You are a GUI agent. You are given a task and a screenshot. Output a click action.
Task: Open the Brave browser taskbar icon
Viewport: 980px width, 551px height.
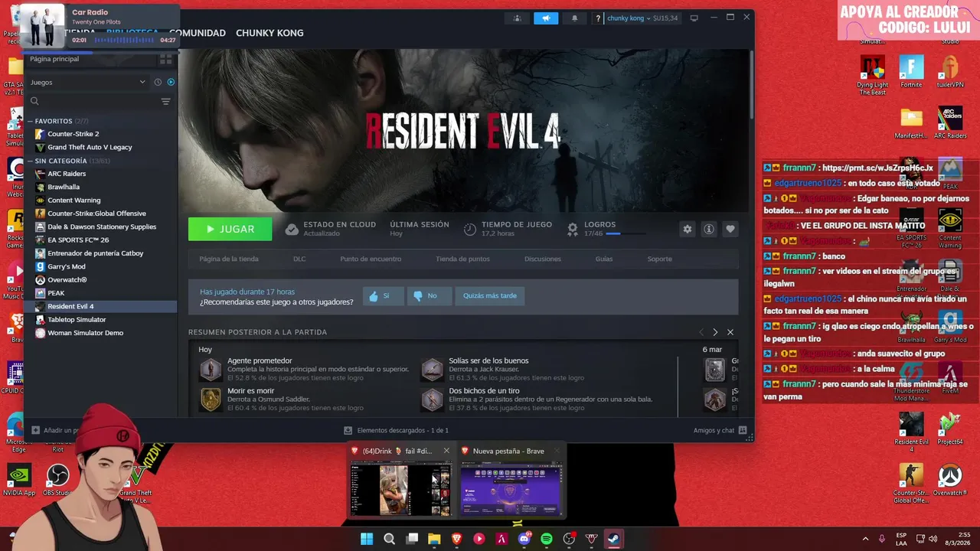click(x=456, y=539)
